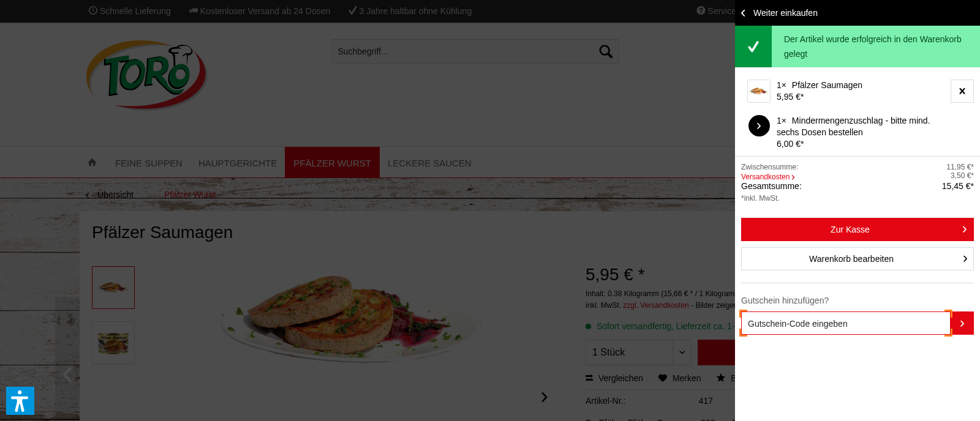This screenshot has height=421, width=980.
Task: Click the Toro logo
Action: [x=146, y=75]
